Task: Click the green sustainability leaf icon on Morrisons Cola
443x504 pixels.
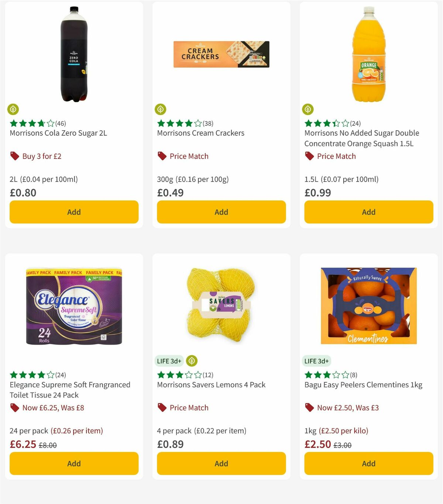Action: tap(14, 109)
